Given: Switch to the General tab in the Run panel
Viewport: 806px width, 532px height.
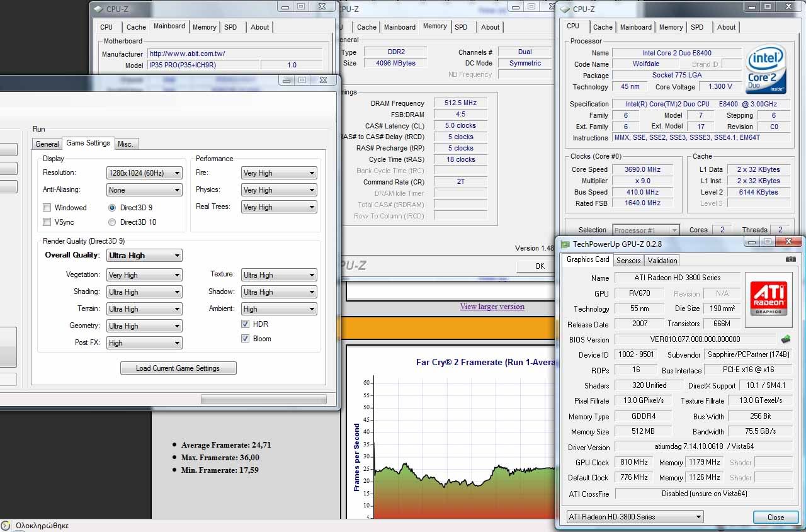Looking at the screenshot, I should point(47,144).
